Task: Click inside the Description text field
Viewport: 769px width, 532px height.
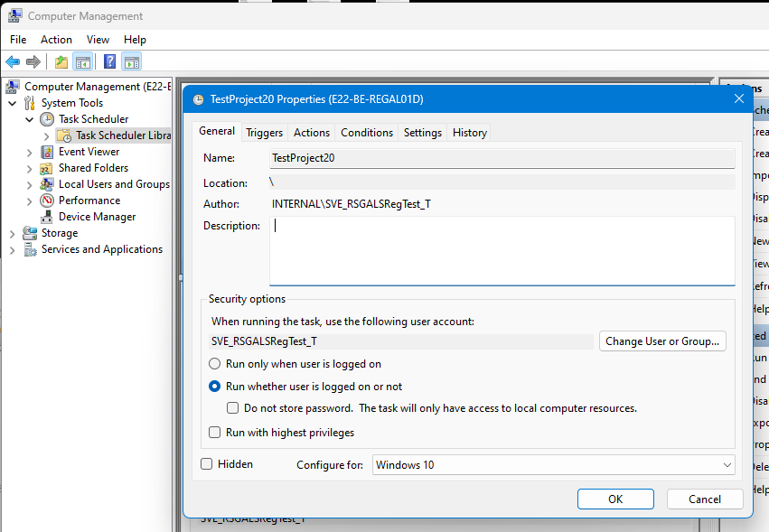Action: (x=502, y=250)
